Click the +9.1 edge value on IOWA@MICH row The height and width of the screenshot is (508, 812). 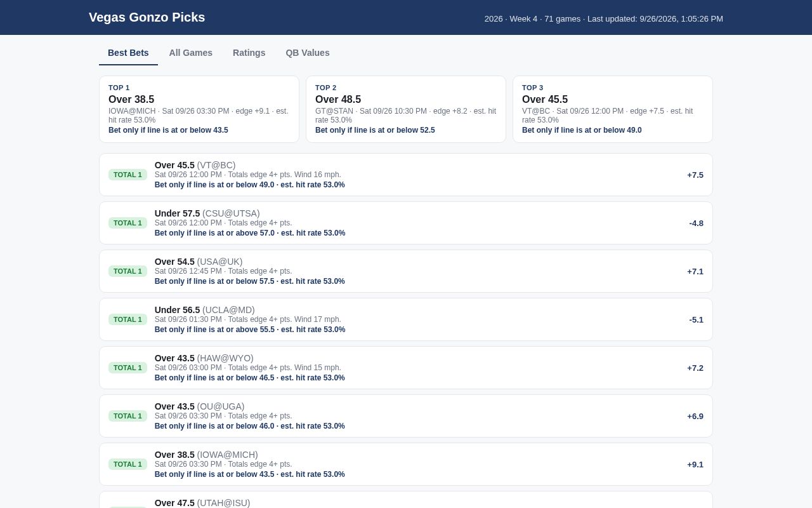(695, 464)
